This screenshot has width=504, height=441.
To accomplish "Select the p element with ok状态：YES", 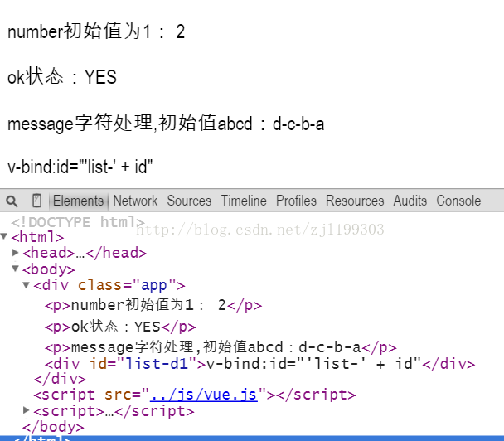I will pos(120,327).
